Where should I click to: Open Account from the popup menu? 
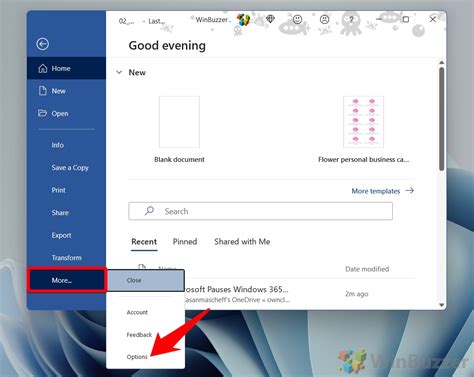146,312
